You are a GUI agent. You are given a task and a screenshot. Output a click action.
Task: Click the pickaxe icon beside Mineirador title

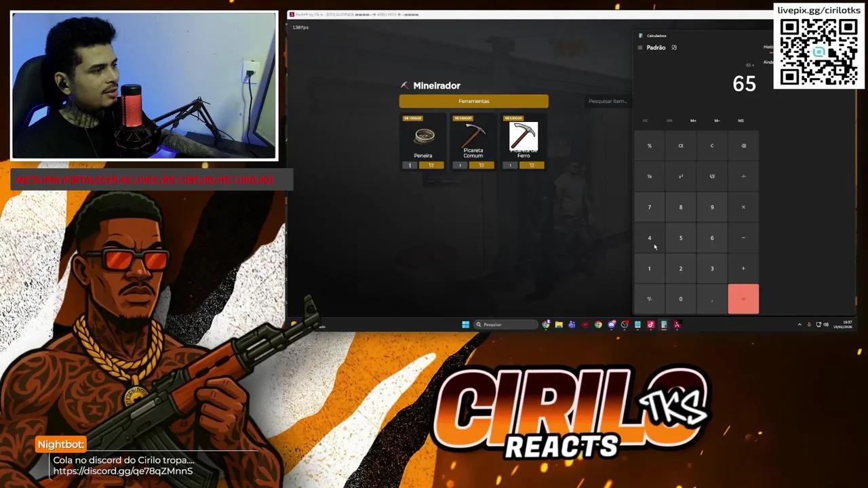pos(405,85)
